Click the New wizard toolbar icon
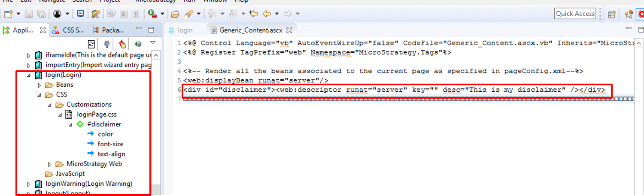Screen dimensions: 644x196 coord(8,14)
